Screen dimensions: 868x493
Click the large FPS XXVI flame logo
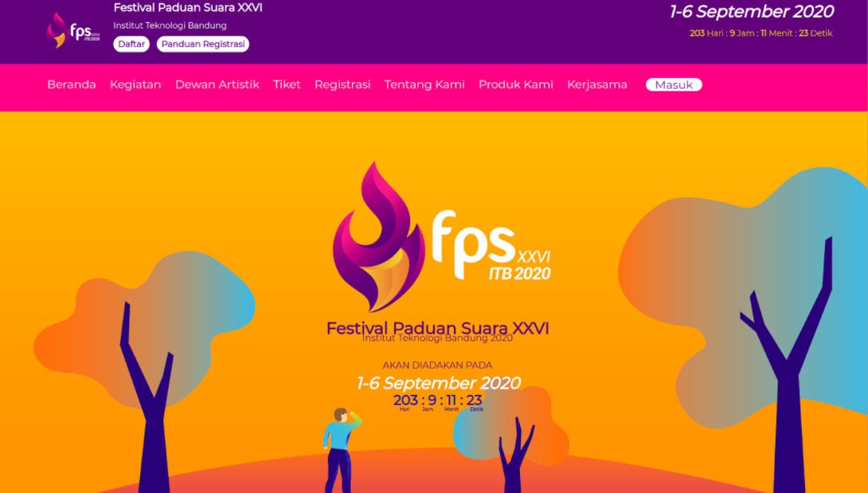coord(441,237)
